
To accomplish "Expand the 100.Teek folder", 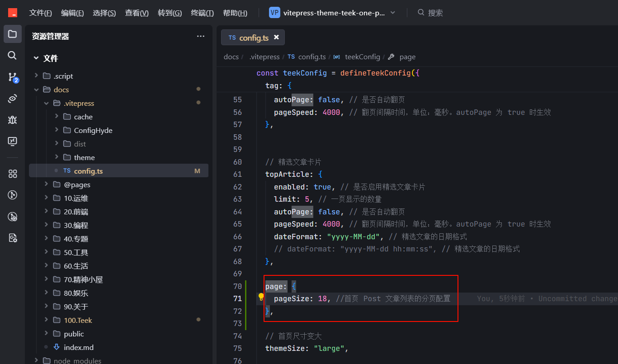I will pos(118,320).
